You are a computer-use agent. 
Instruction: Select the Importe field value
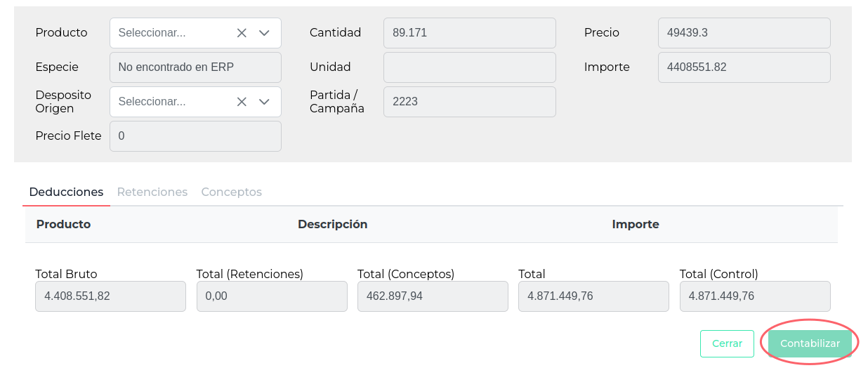744,67
